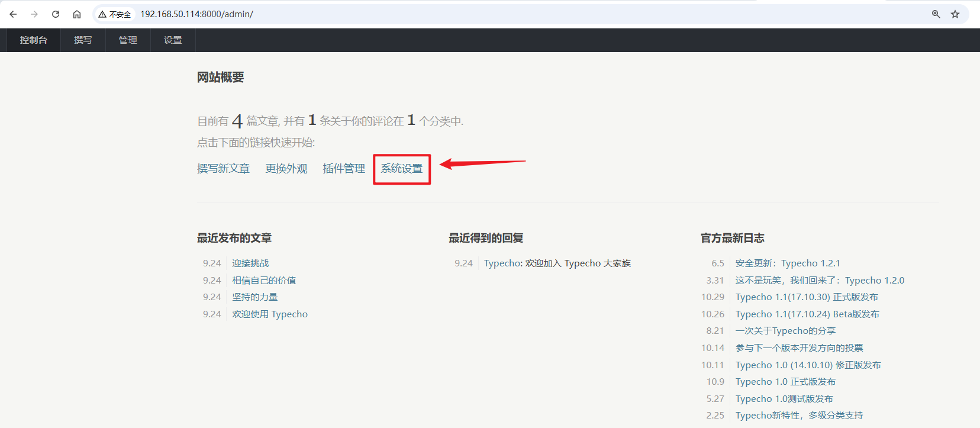Open the 控制台 menu
This screenshot has height=428, width=980.
pyautogui.click(x=34, y=40)
